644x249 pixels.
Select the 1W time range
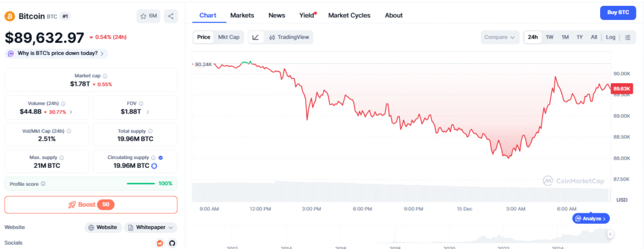coord(550,37)
